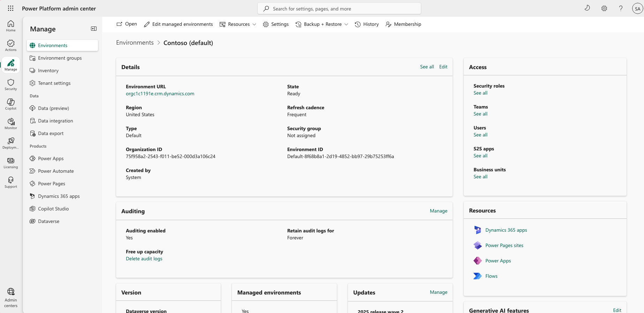The image size is (644, 313).
Task: Click Delete audit logs link
Action: 144,259
